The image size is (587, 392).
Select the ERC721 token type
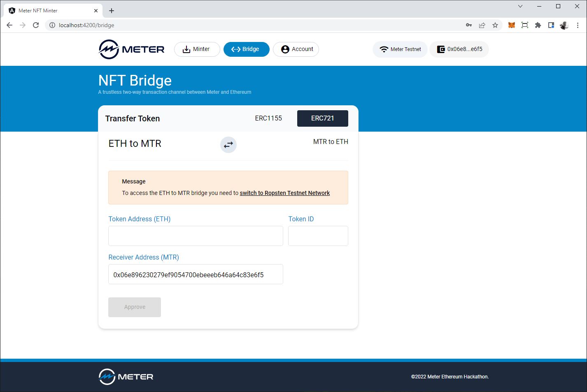(323, 118)
